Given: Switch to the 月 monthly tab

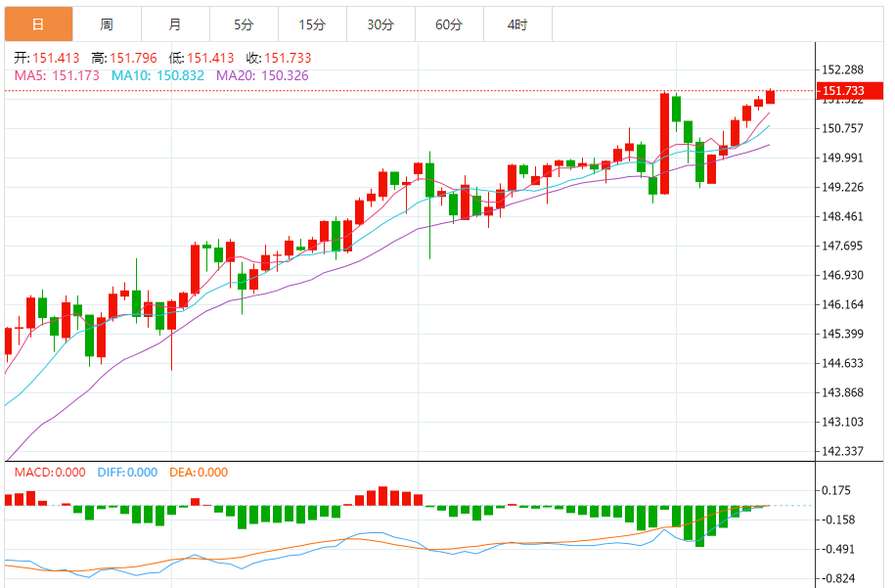Looking at the screenshot, I should click(x=175, y=24).
